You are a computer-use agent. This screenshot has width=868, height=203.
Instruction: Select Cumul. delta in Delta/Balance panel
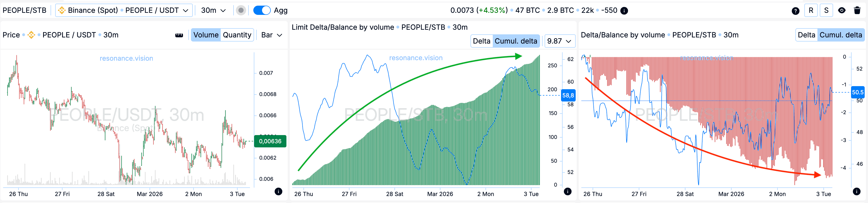(840, 35)
